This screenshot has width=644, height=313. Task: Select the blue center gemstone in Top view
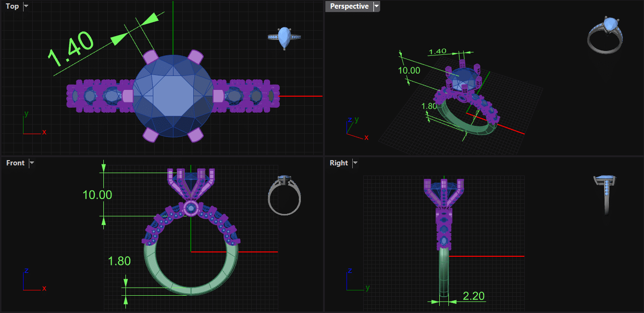coord(173,95)
